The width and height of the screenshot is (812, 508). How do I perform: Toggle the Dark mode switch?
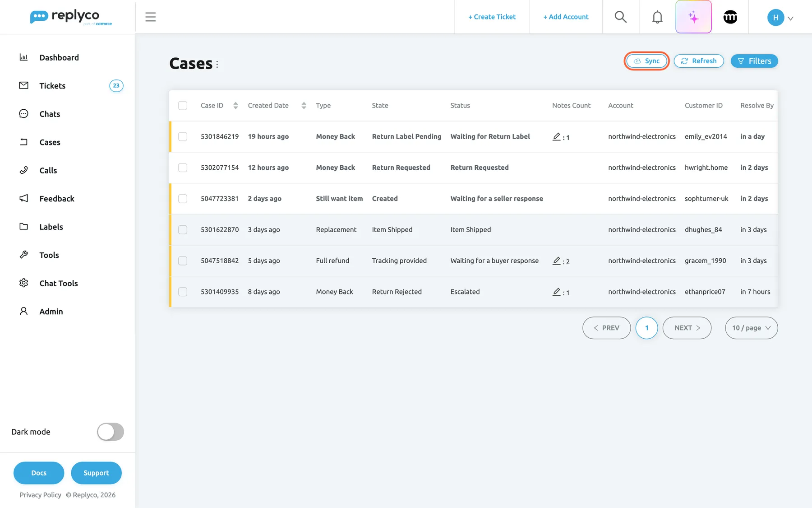click(x=111, y=432)
